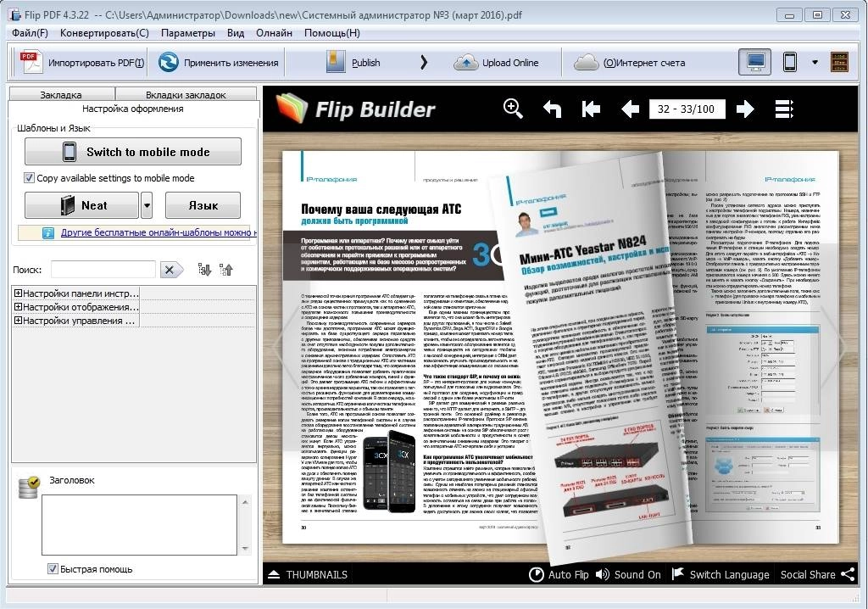Click the Switch Language flag icon

point(677,574)
